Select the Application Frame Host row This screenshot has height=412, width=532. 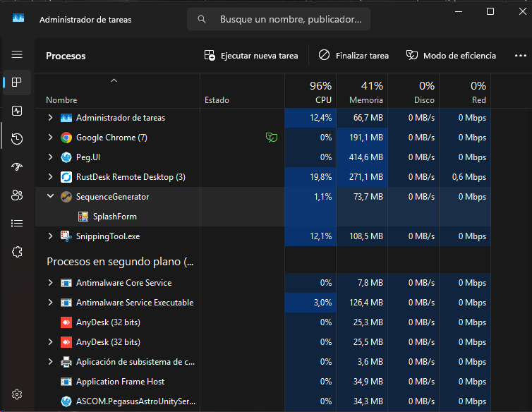[263, 382]
